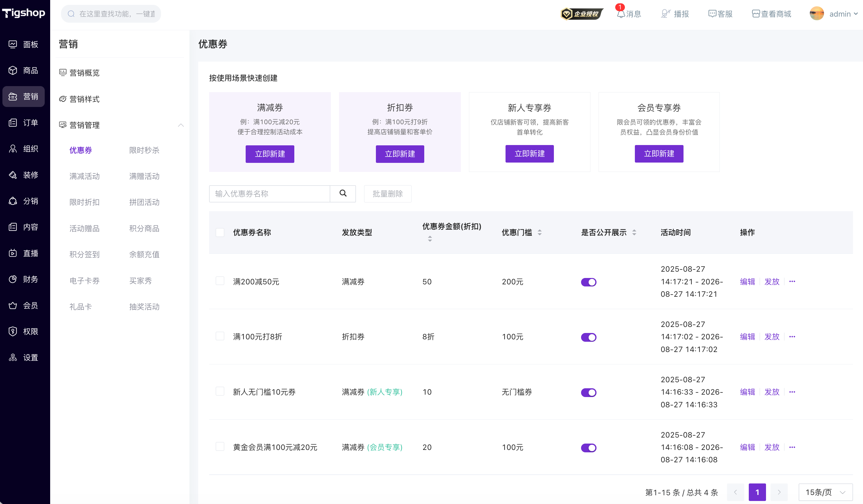Open the 装修 decoration sidebar icon

(13, 175)
